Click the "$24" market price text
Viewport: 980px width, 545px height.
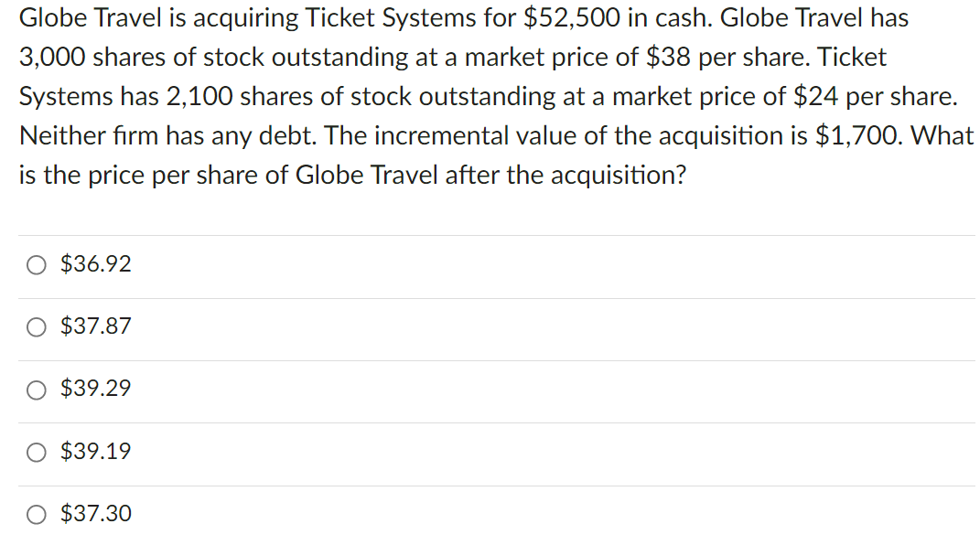pos(815,97)
